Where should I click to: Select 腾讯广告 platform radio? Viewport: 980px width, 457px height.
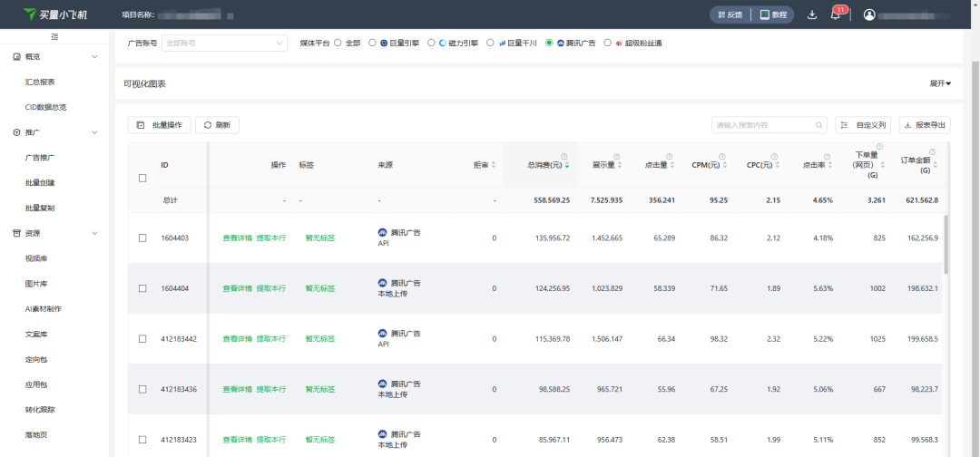[x=549, y=44]
